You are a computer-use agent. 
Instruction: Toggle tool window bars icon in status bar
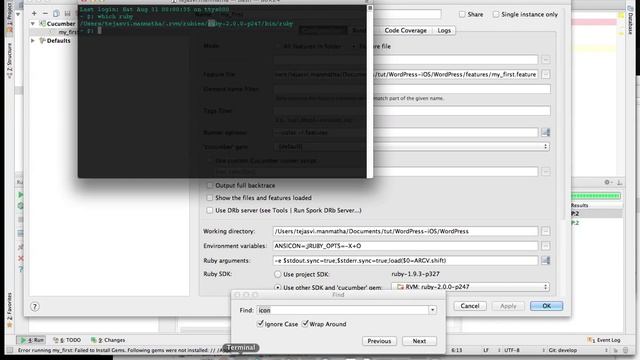[x=10, y=350]
